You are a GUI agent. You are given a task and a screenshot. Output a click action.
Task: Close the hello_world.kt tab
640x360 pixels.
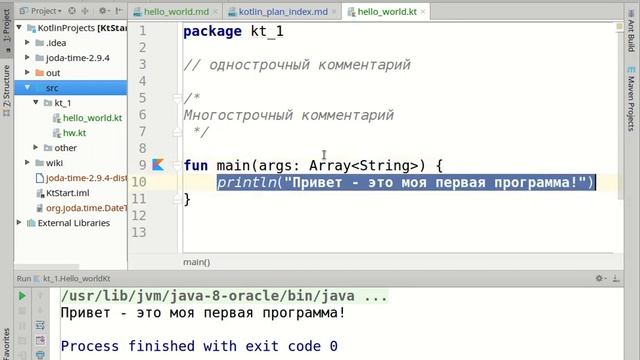point(423,12)
